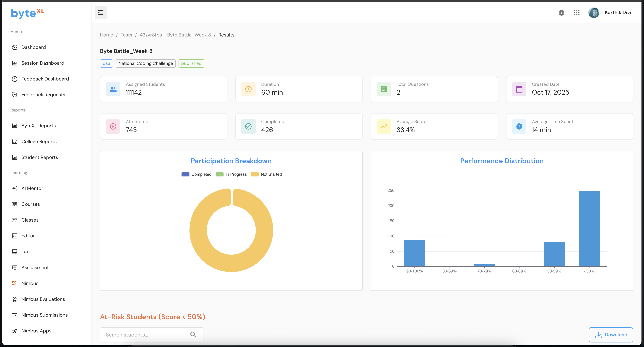The image size is (644, 347).
Task: Collapse the sidebar with the menu-fold icon
Action: click(x=101, y=13)
